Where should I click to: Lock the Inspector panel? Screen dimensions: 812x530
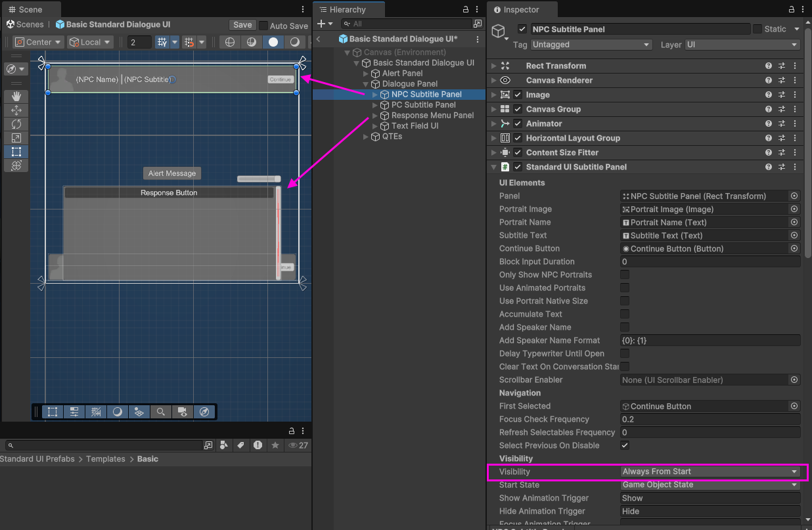click(x=792, y=10)
